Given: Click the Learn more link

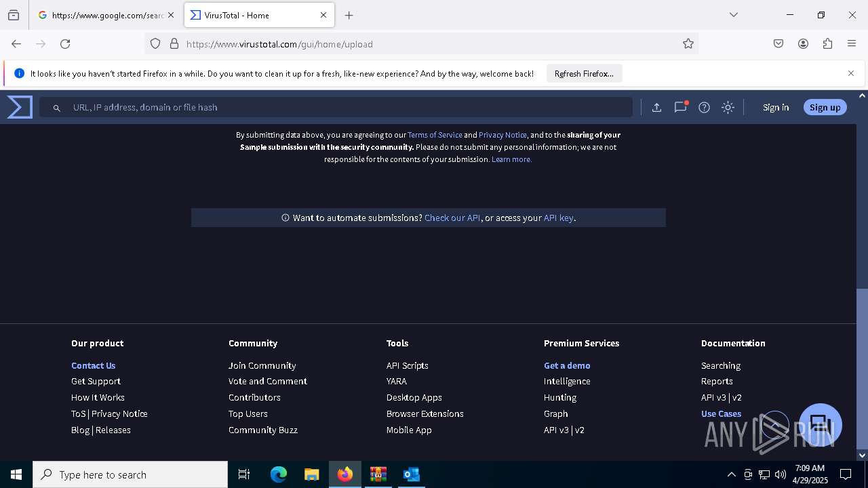Looking at the screenshot, I should (511, 159).
